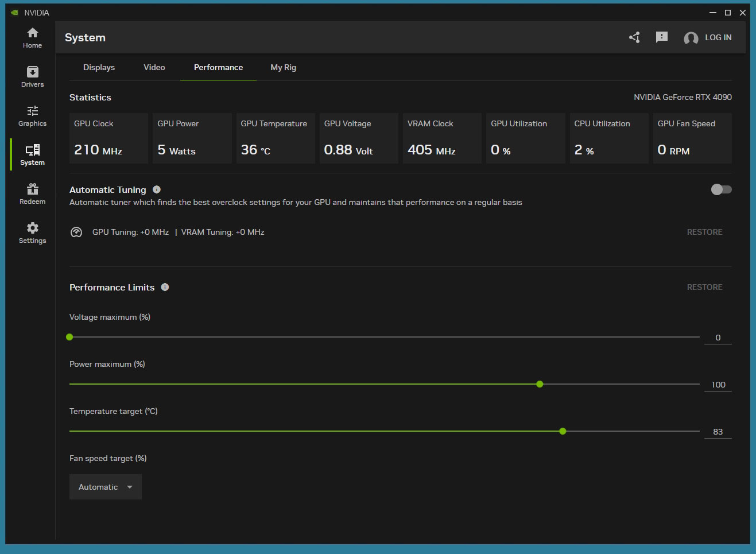Open the Drivers section icon
The height and width of the screenshot is (554, 756).
pyautogui.click(x=33, y=72)
